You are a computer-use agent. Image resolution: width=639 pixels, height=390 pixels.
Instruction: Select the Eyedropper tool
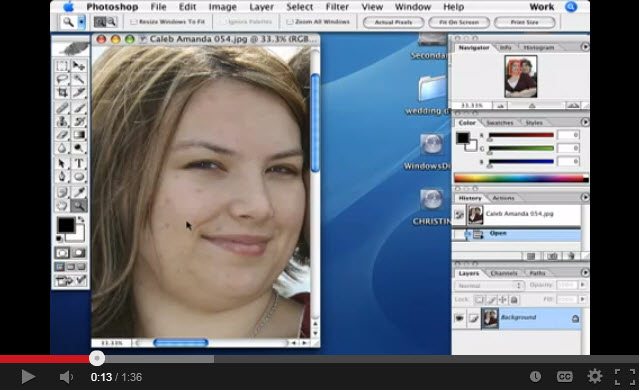click(x=79, y=192)
